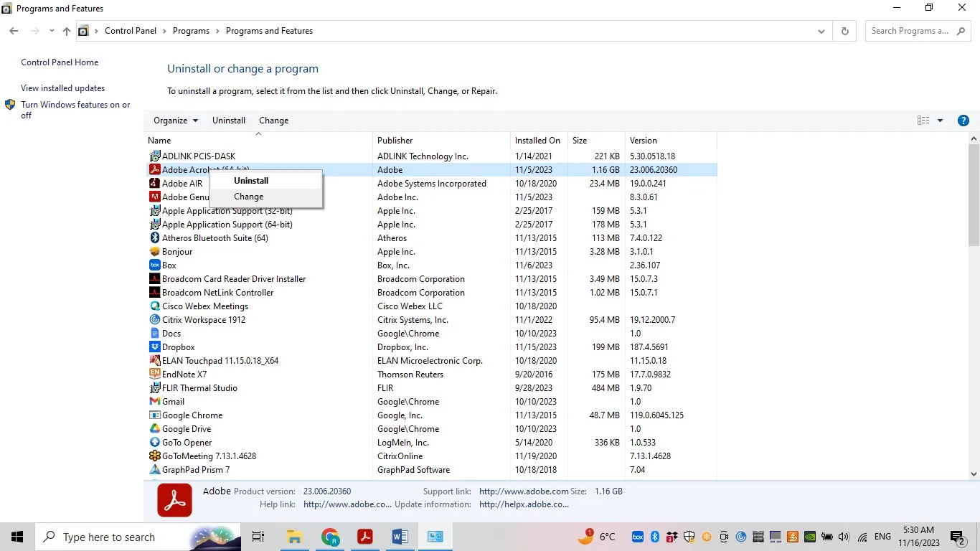Click the taskbar search box
Viewport: 980px width, 551px height.
(x=138, y=537)
